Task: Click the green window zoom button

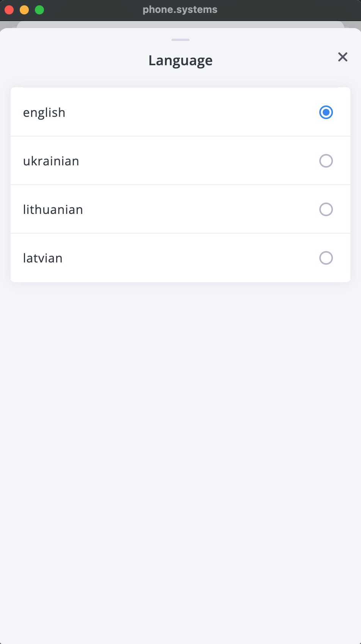Action: tap(39, 10)
